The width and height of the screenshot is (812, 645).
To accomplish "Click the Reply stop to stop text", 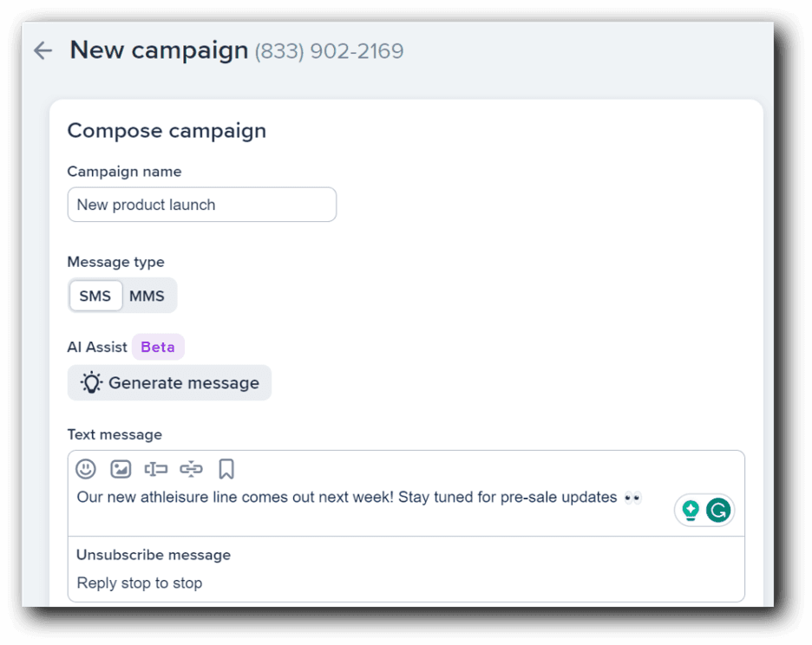I will tap(139, 583).
